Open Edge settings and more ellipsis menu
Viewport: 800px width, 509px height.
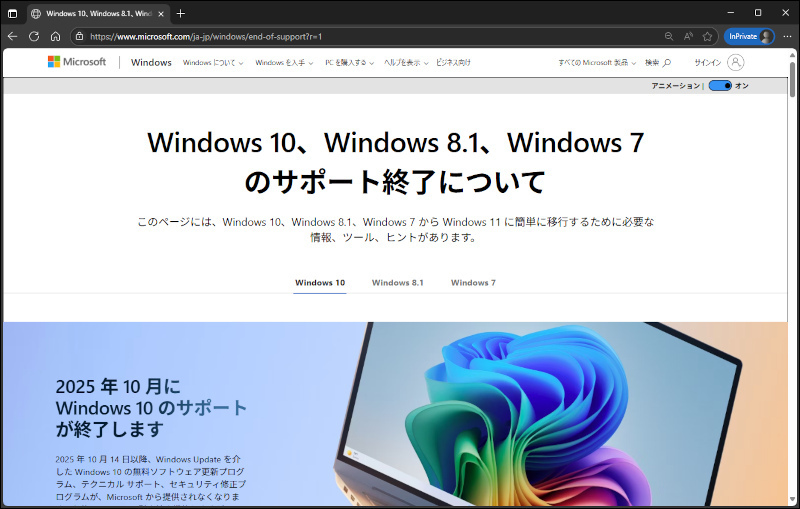pyautogui.click(x=787, y=36)
